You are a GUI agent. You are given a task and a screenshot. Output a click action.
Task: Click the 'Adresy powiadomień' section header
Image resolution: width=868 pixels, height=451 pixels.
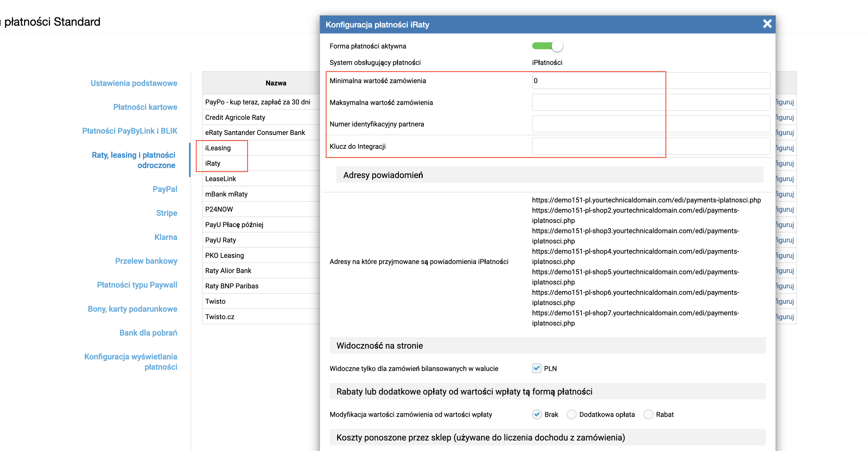point(550,175)
